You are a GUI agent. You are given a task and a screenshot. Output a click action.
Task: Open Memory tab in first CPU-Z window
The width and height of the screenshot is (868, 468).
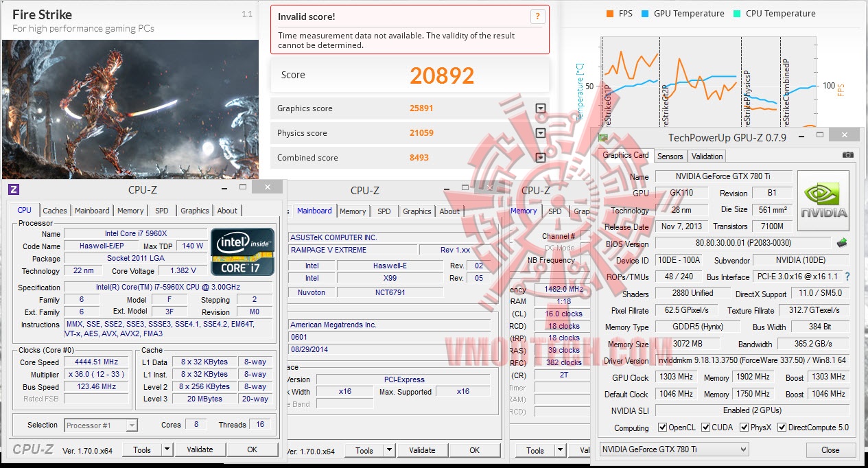point(130,211)
